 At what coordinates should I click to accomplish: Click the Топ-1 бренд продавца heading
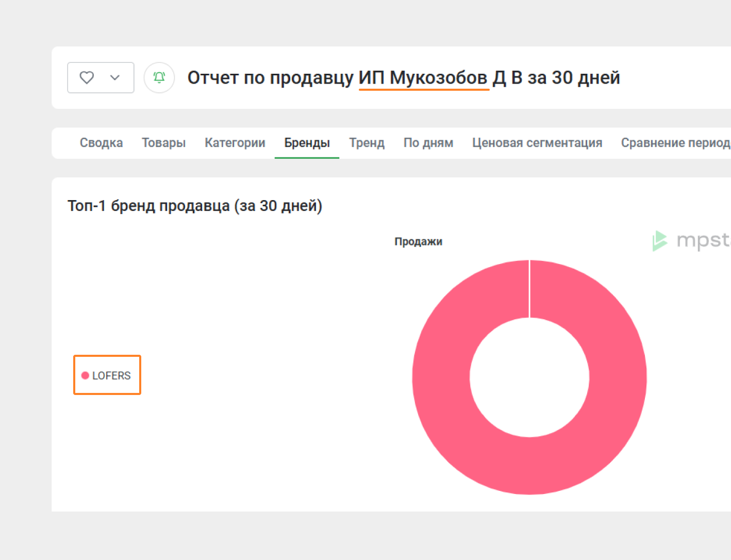(195, 206)
